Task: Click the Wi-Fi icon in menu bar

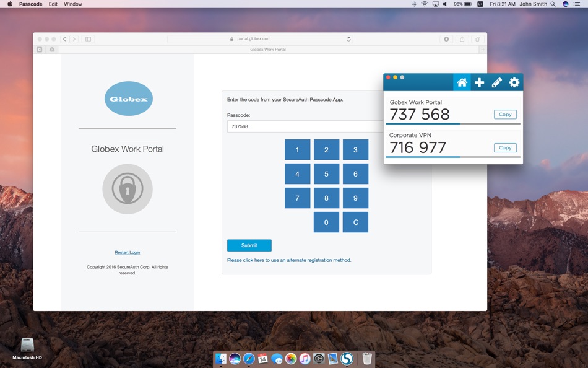Action: pyautogui.click(x=424, y=4)
